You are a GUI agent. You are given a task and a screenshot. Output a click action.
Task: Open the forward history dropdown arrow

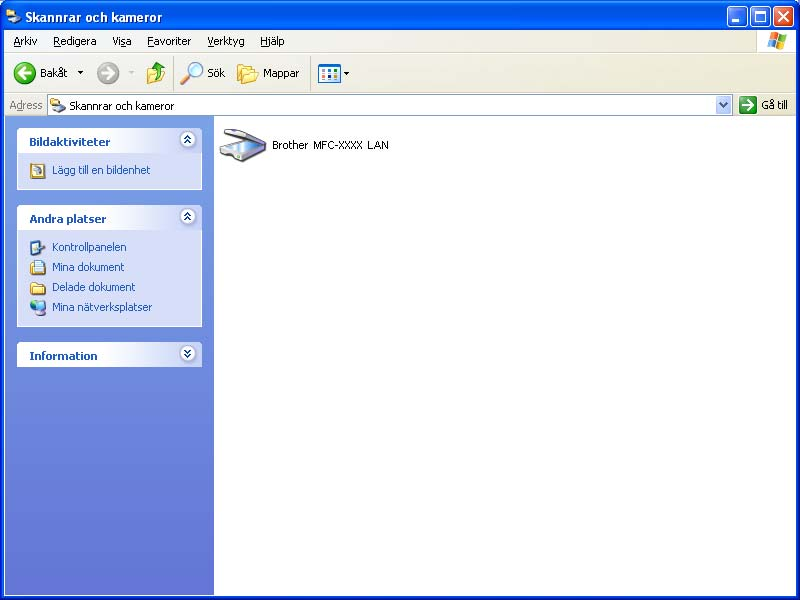pyautogui.click(x=131, y=73)
